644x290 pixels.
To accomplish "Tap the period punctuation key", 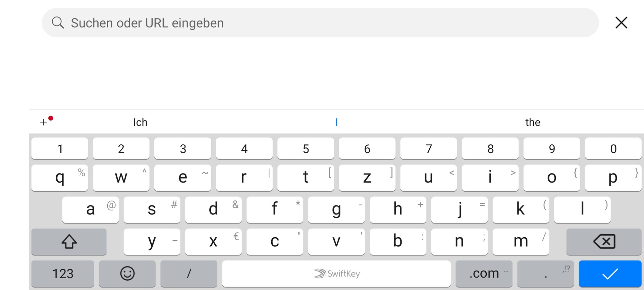I will [x=546, y=274].
